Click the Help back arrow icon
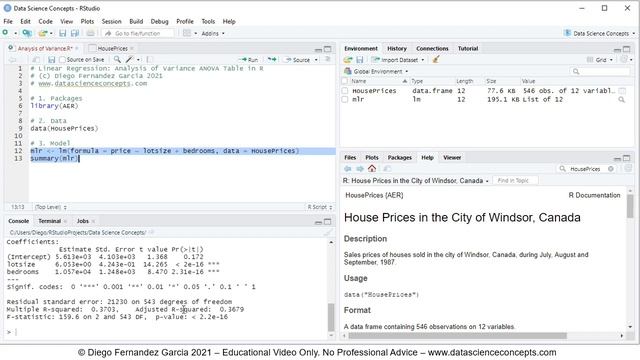Screen dimensions: 640x360 348,169
